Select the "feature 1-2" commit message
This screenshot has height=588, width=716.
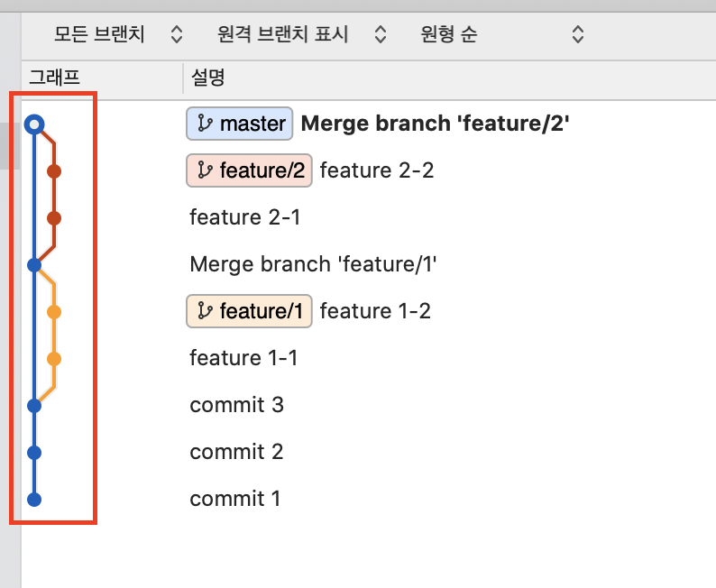point(375,311)
